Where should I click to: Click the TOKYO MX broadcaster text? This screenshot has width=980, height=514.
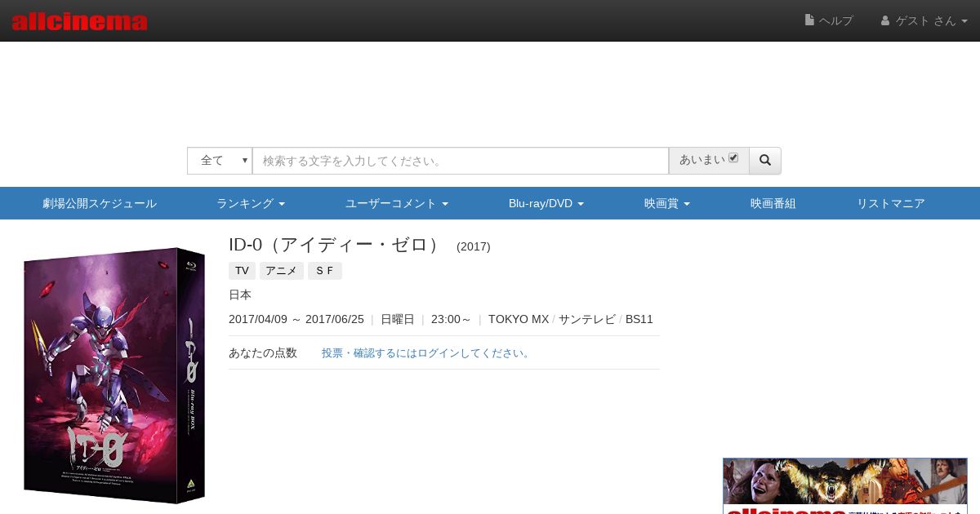[519, 319]
